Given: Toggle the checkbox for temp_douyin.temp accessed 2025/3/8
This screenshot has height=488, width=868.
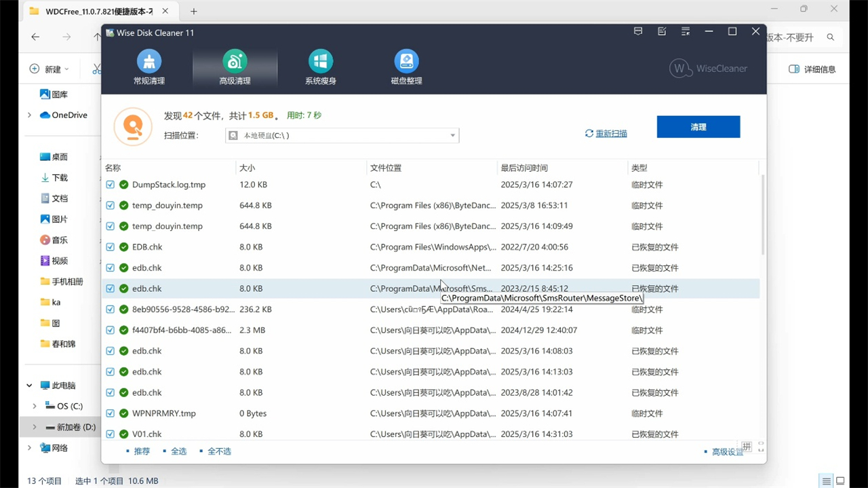Looking at the screenshot, I should [x=111, y=206].
